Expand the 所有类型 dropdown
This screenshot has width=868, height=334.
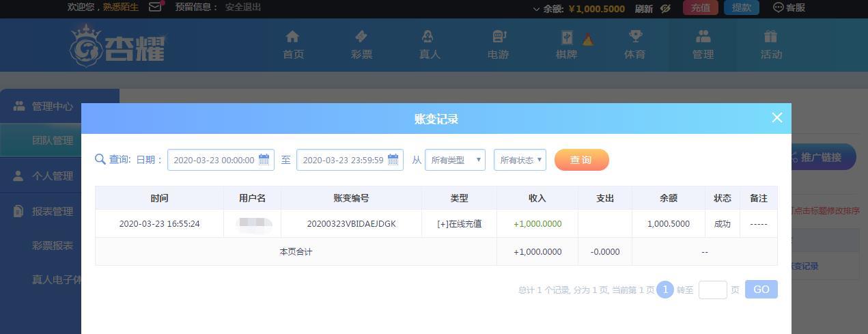click(x=455, y=160)
